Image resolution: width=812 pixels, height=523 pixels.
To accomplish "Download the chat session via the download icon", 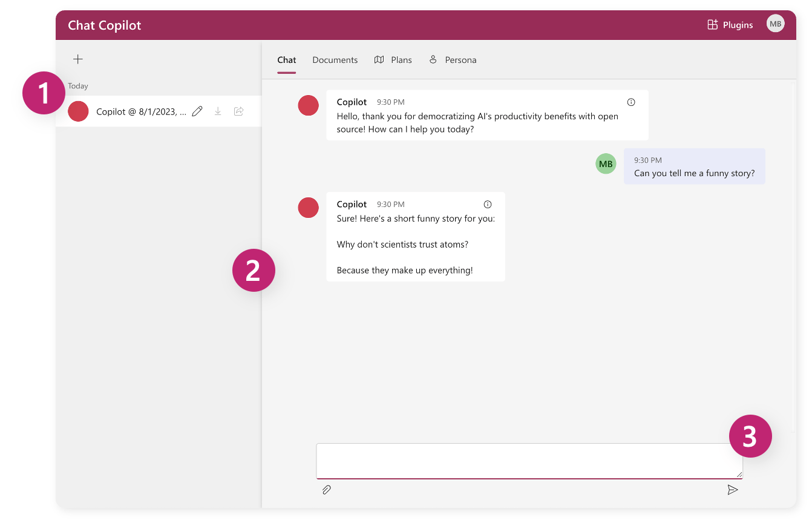I will pyautogui.click(x=218, y=111).
